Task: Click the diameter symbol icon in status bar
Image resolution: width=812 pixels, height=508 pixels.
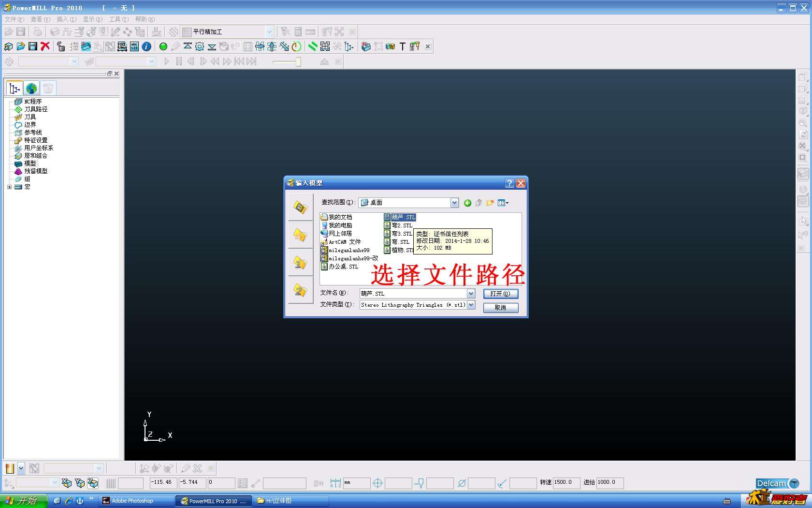Action: [462, 483]
